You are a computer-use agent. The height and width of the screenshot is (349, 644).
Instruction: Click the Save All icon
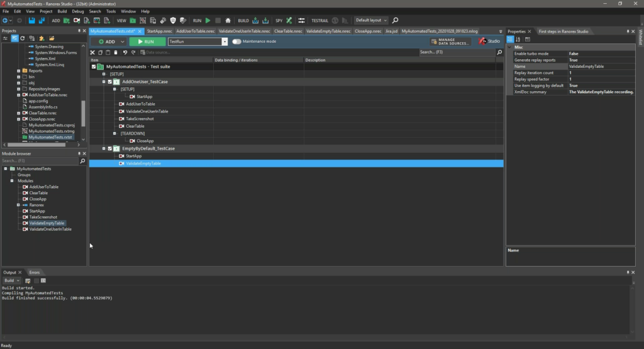pos(42,20)
